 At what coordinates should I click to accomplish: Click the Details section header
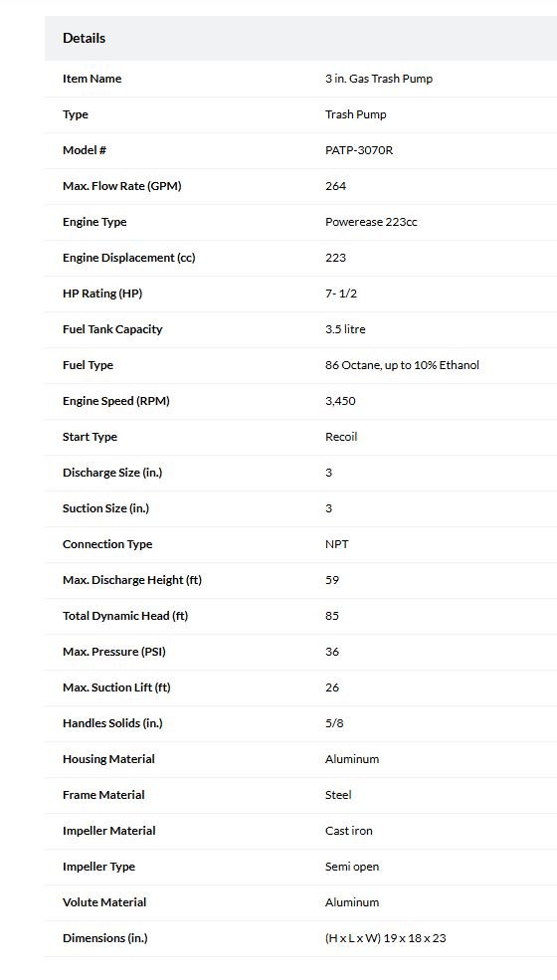[x=84, y=38]
